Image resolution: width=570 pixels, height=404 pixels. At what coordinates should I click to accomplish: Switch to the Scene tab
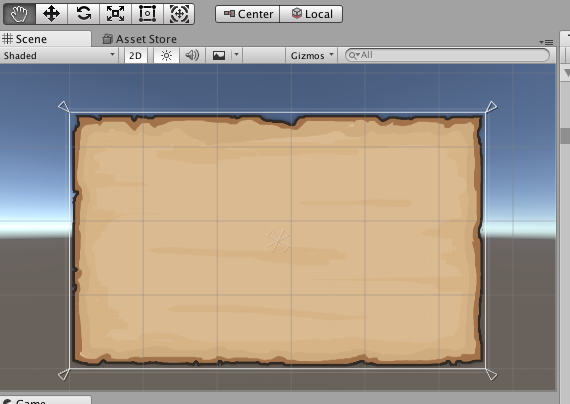point(45,39)
